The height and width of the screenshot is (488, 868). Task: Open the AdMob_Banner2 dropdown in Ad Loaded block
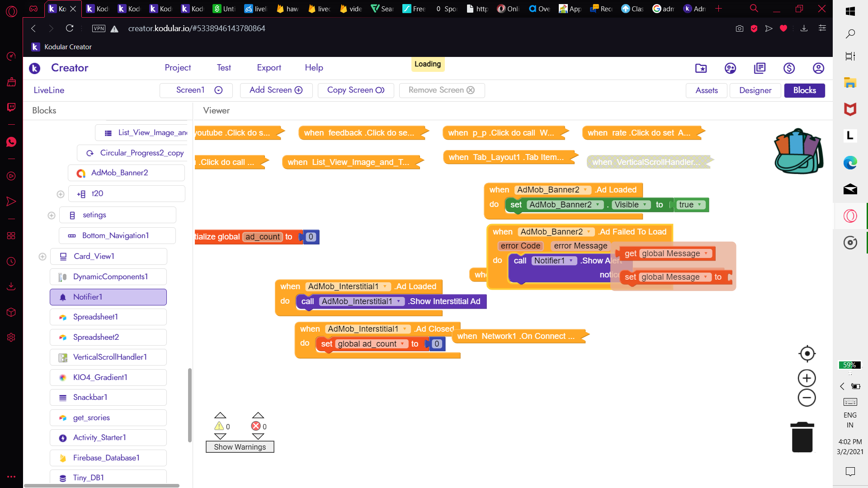[585, 190]
